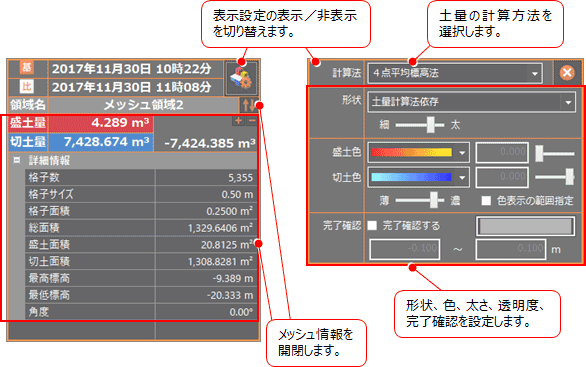This screenshot has width=586, height=367.
Task: Open the 計算法 dropdown
Action: click(454, 73)
